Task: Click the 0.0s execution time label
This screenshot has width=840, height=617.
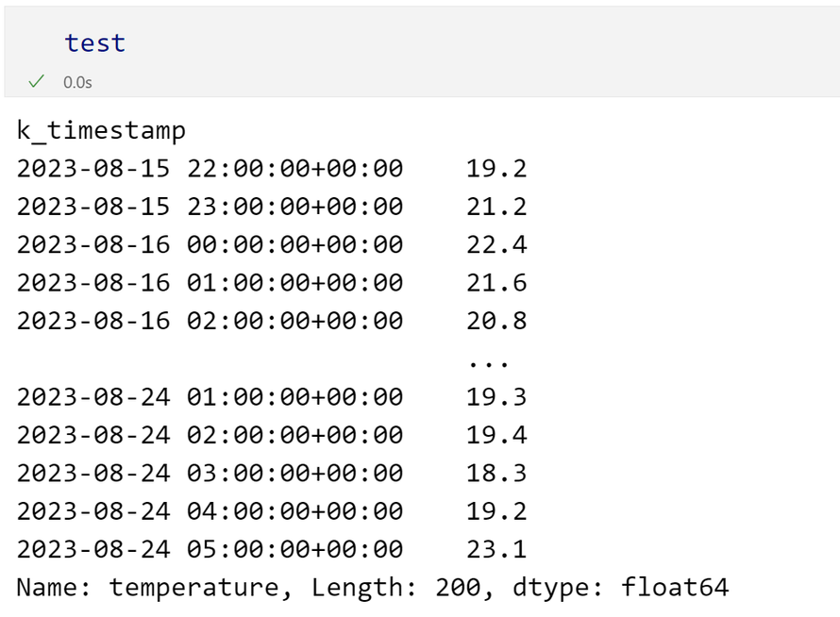Action: 77,83
